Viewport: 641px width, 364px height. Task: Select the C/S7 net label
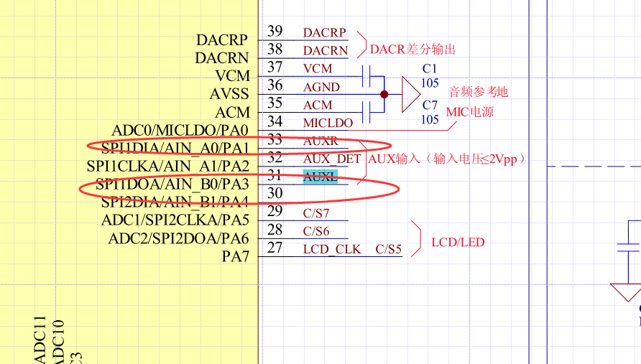[316, 213]
